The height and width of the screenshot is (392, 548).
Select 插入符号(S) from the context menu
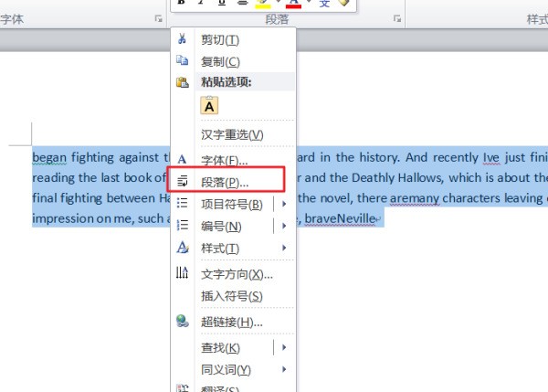click(x=231, y=296)
